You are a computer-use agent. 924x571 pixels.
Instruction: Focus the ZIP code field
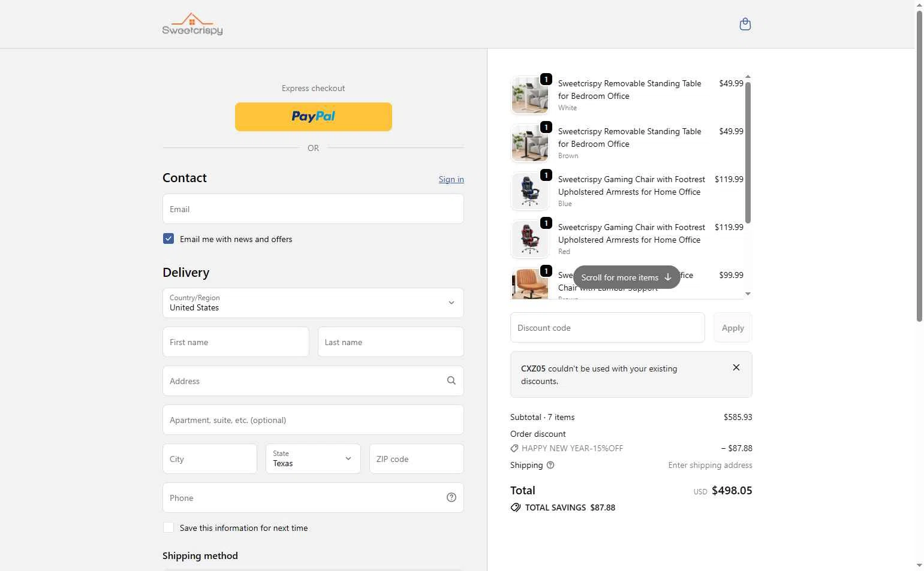[417, 458]
